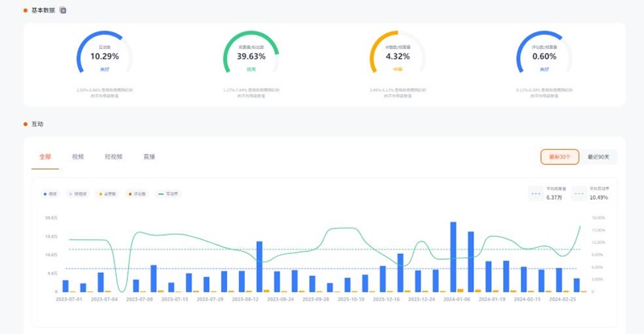
Task: Click the dashed-line icon beside 10.49%
Action: (x=580, y=193)
